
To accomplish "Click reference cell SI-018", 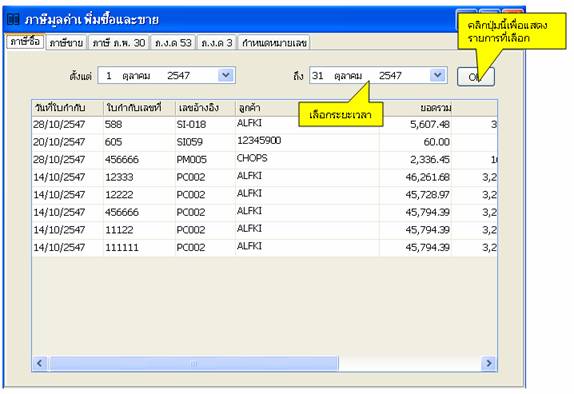I will point(205,124).
